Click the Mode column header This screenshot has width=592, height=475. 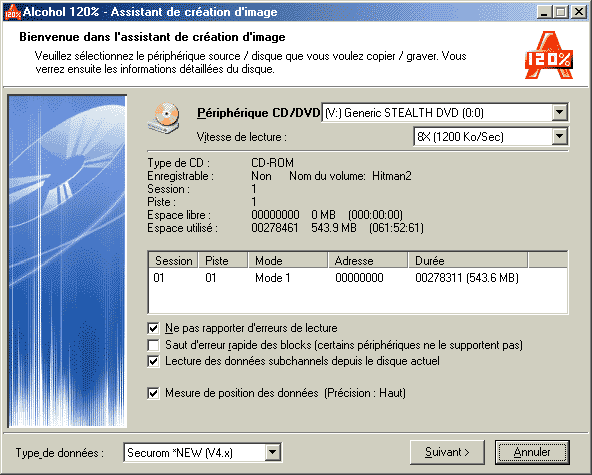tap(288, 261)
